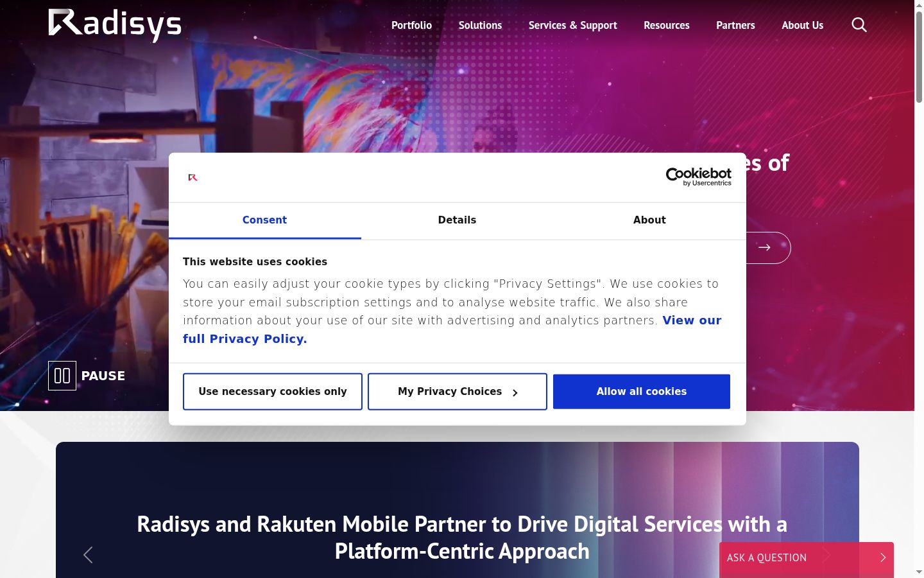Click the scrollbar down arrow

(919, 572)
